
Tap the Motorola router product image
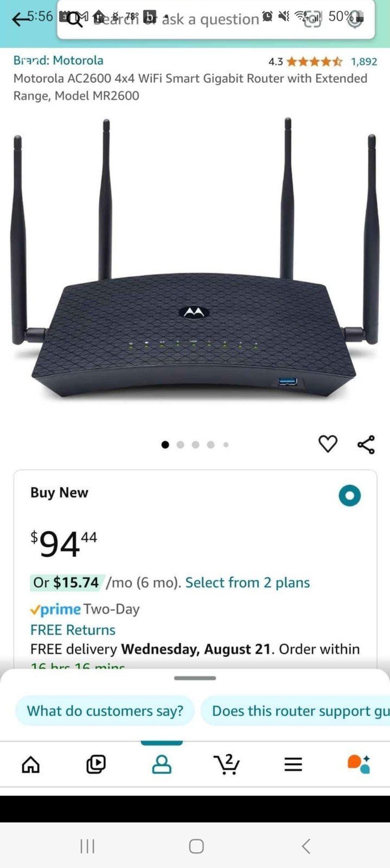(x=195, y=260)
